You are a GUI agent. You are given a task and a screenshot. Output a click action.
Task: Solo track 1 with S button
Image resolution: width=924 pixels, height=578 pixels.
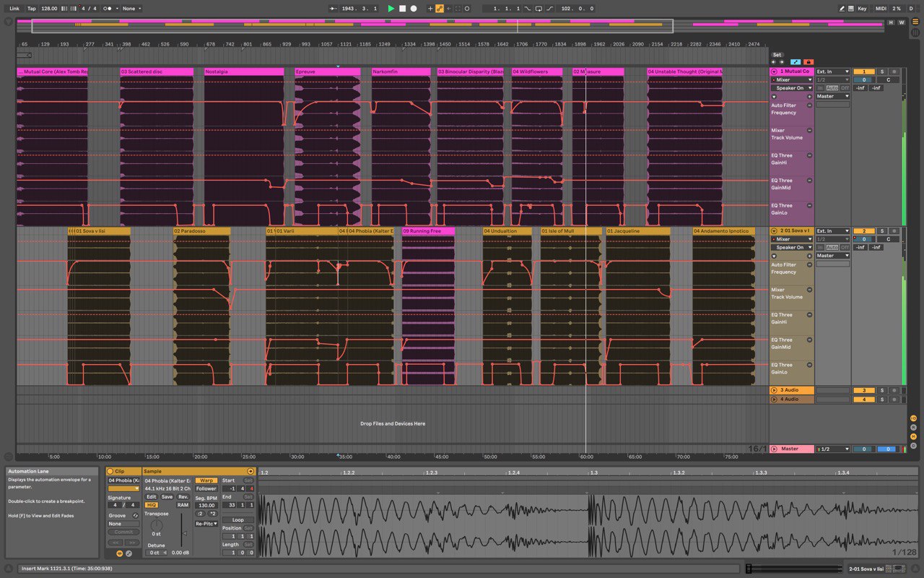pos(881,72)
